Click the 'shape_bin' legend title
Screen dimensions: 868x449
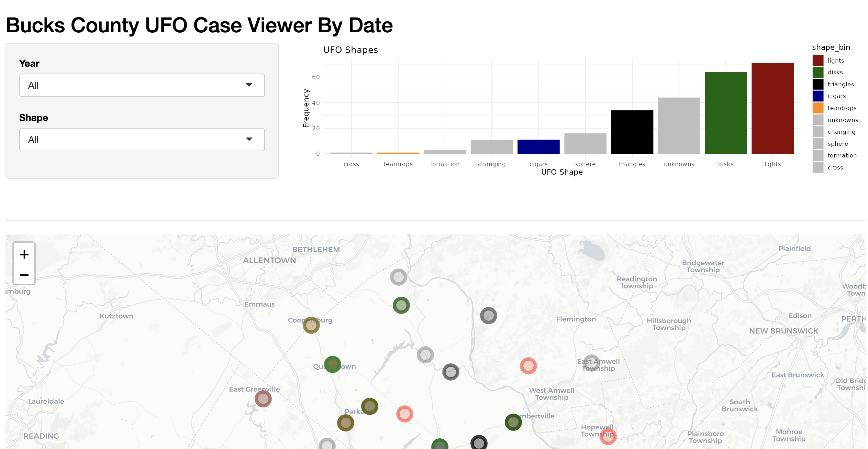point(831,47)
